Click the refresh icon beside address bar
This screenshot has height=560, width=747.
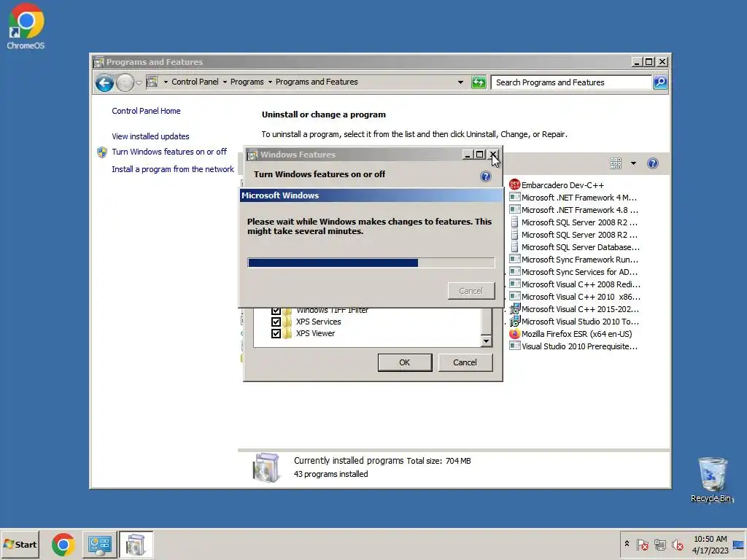point(479,82)
